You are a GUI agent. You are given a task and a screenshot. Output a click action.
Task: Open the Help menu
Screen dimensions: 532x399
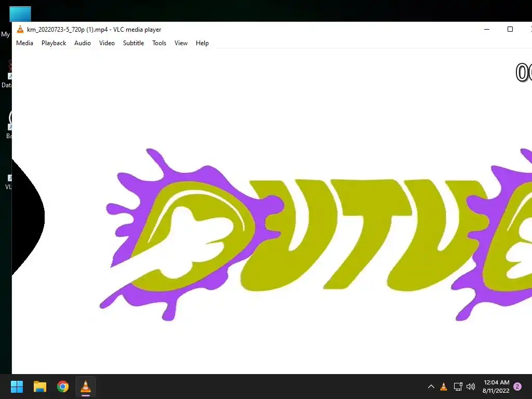[202, 43]
